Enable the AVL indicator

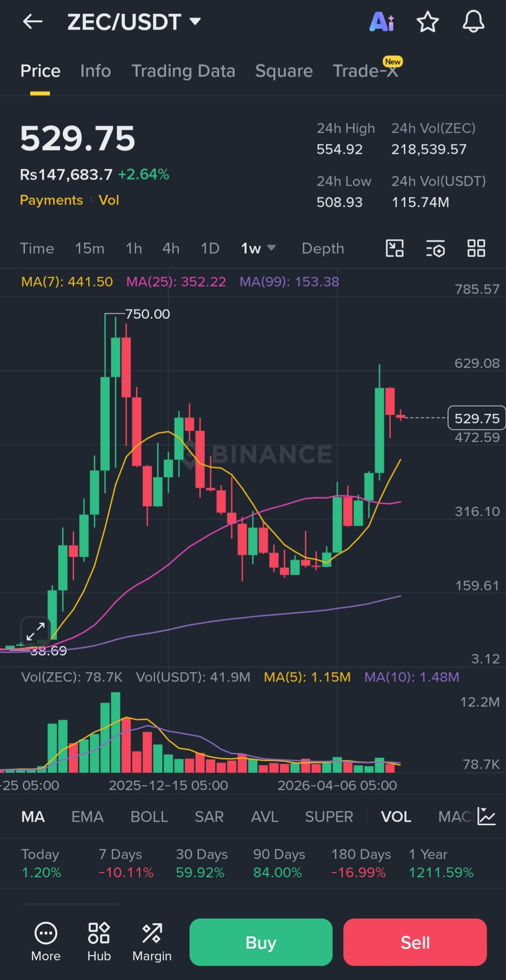[264, 816]
